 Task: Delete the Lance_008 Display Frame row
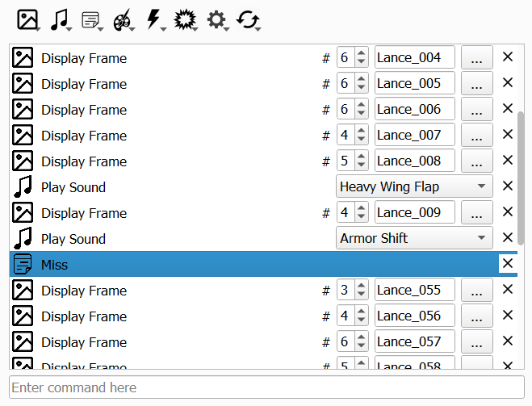tap(508, 161)
